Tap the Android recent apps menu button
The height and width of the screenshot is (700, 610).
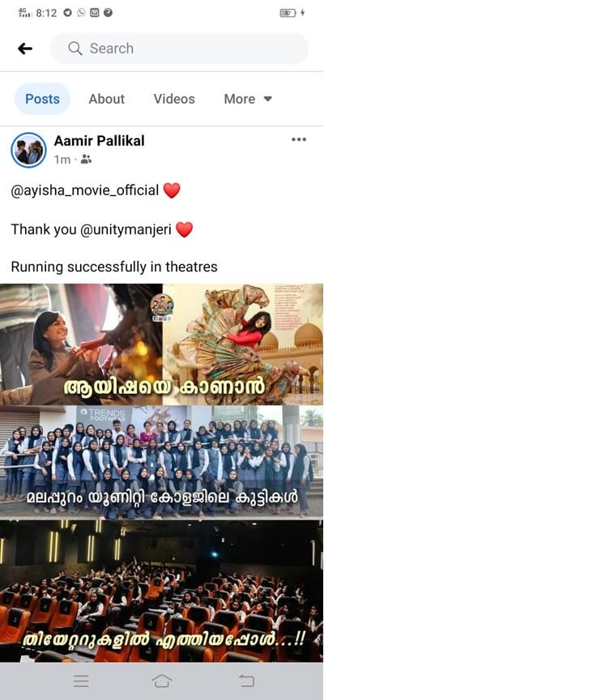tap(81, 681)
